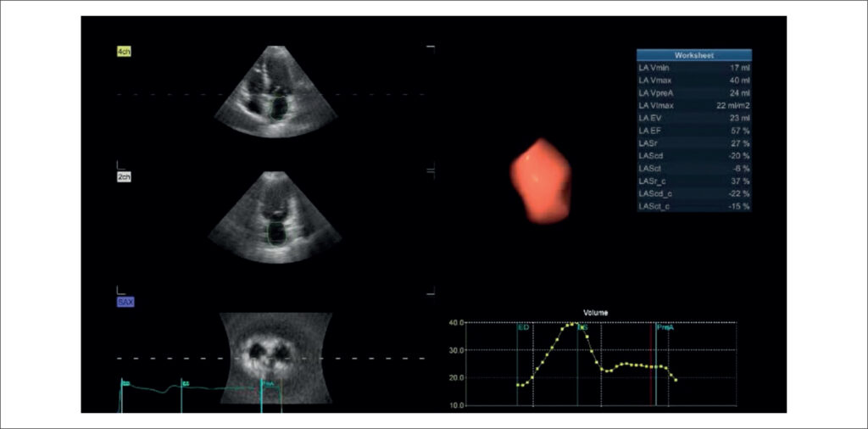Click the green LA contour in 4ch view
This screenshot has width=868, height=429.
[278, 108]
